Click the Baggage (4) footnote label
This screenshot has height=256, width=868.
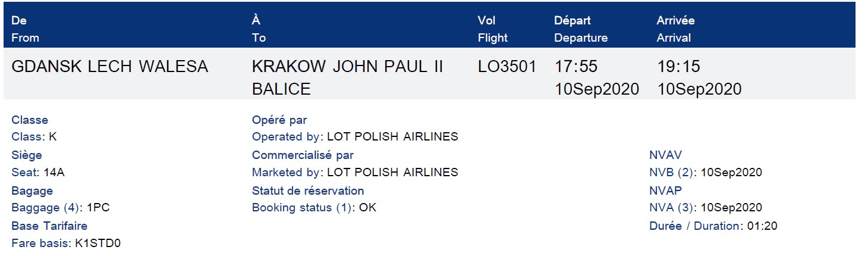(45, 208)
